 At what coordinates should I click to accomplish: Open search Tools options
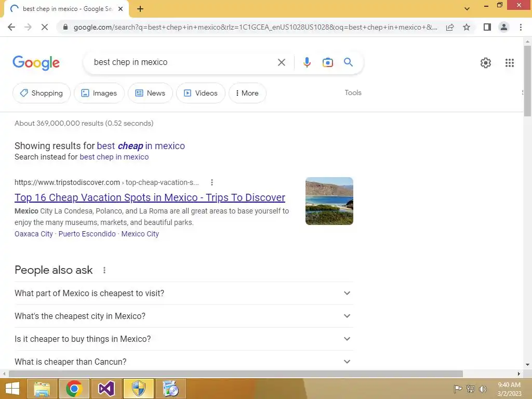tap(353, 92)
